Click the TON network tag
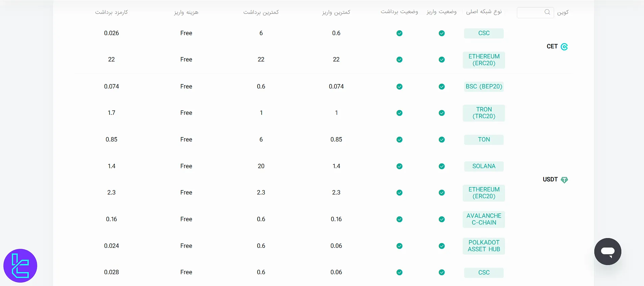Image resolution: width=644 pixels, height=286 pixels. click(484, 139)
